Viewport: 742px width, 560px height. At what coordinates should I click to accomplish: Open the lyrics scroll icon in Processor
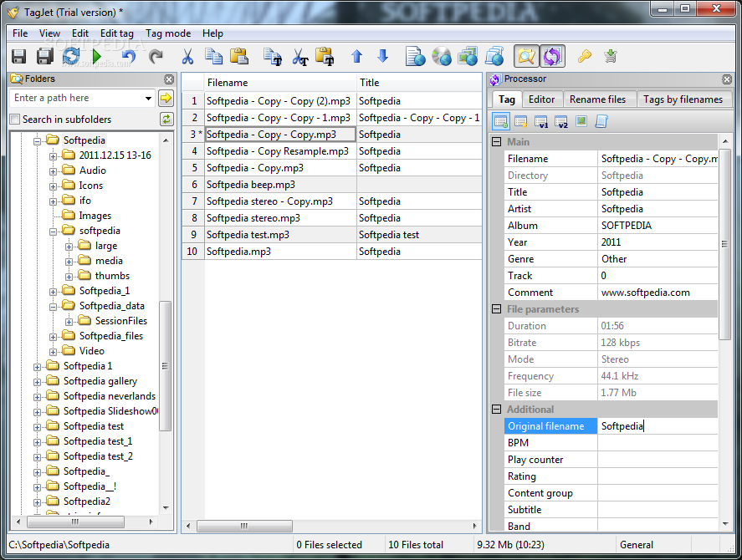[x=601, y=121]
